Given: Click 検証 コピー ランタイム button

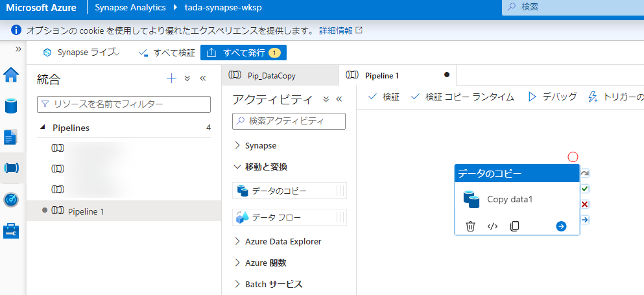Looking at the screenshot, I should tap(462, 97).
